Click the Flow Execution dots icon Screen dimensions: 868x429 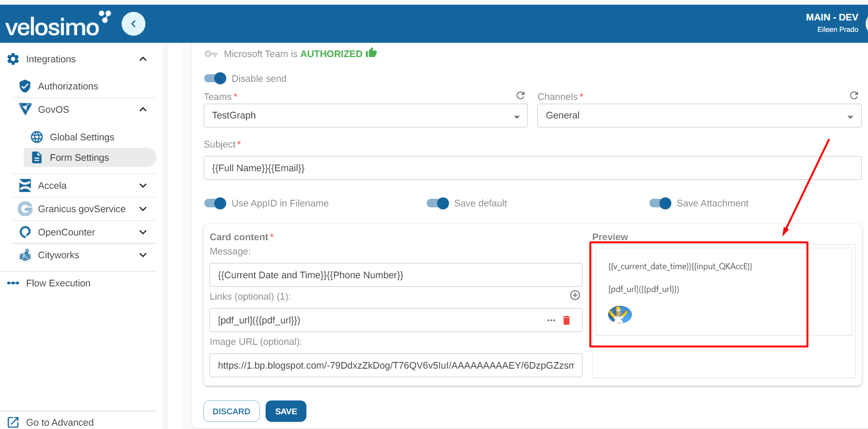tap(13, 283)
